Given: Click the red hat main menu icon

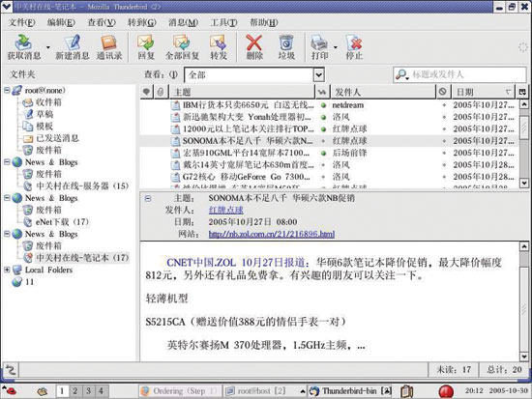Looking at the screenshot, I should click(x=9, y=391).
